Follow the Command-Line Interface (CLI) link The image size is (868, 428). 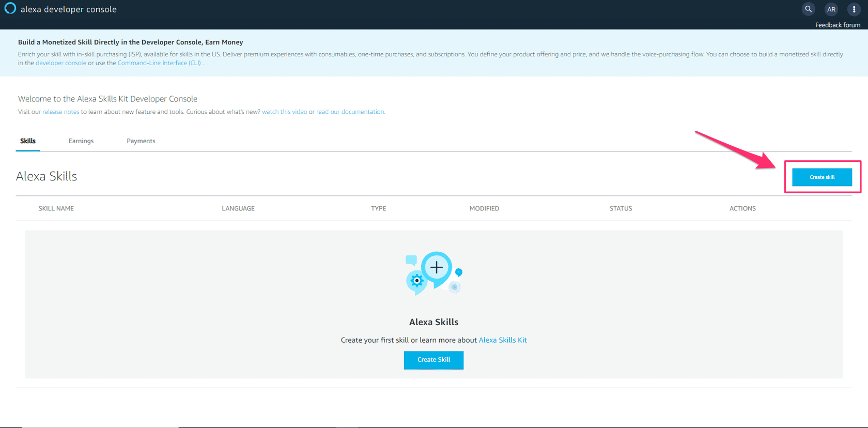pyautogui.click(x=159, y=63)
